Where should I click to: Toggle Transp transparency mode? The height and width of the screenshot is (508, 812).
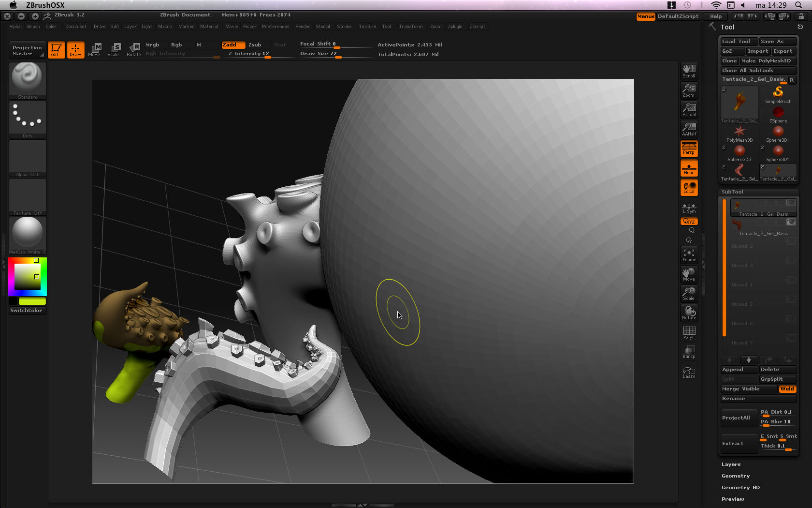(689, 352)
